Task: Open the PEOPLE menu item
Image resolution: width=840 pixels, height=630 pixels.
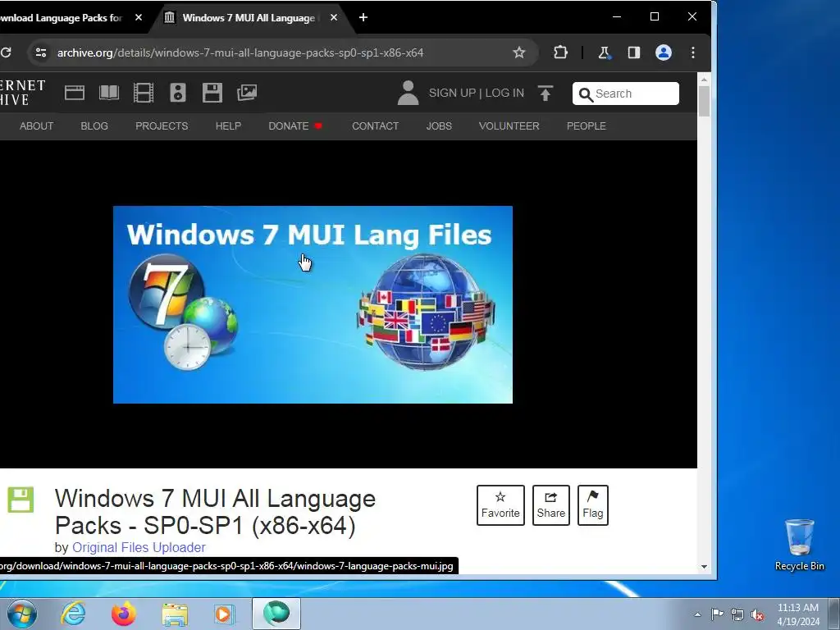Action: 586,126
